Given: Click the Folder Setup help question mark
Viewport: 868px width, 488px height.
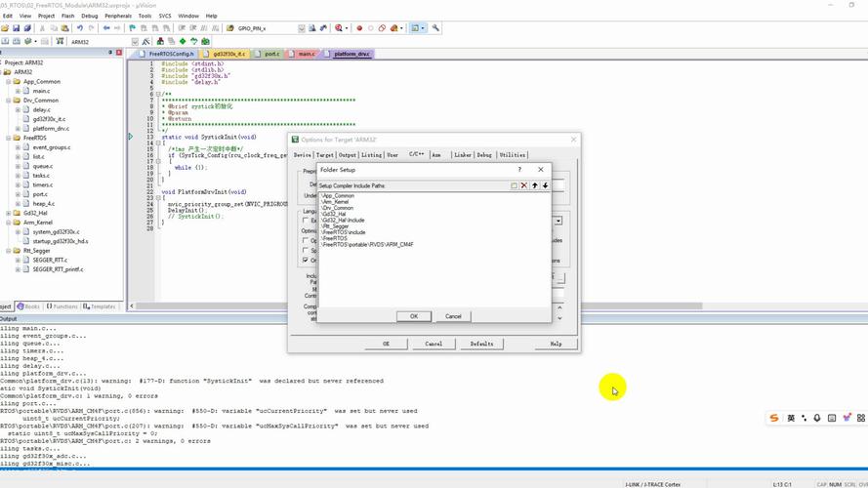Looking at the screenshot, I should coord(519,170).
